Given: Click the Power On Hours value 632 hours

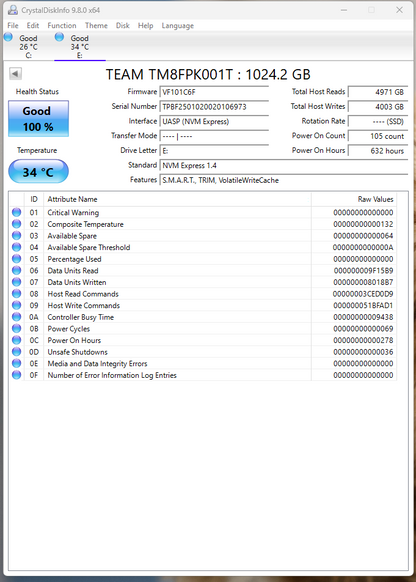Looking at the screenshot, I should click(378, 151).
